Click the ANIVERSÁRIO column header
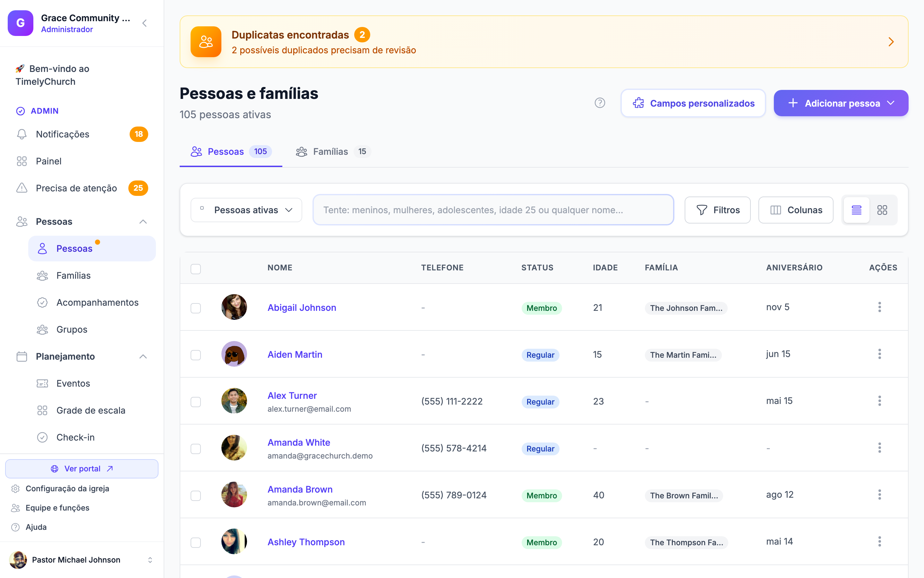924x578 pixels. point(794,267)
